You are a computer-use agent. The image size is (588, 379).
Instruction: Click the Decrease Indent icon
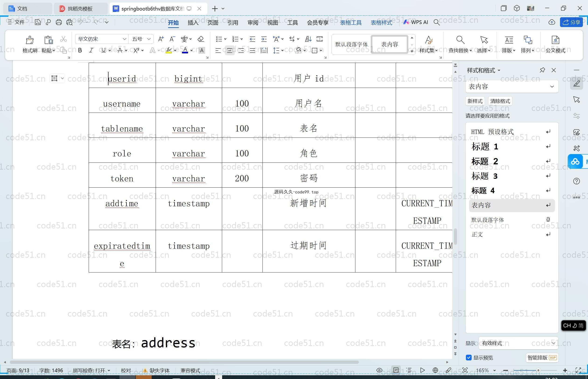[252, 39]
